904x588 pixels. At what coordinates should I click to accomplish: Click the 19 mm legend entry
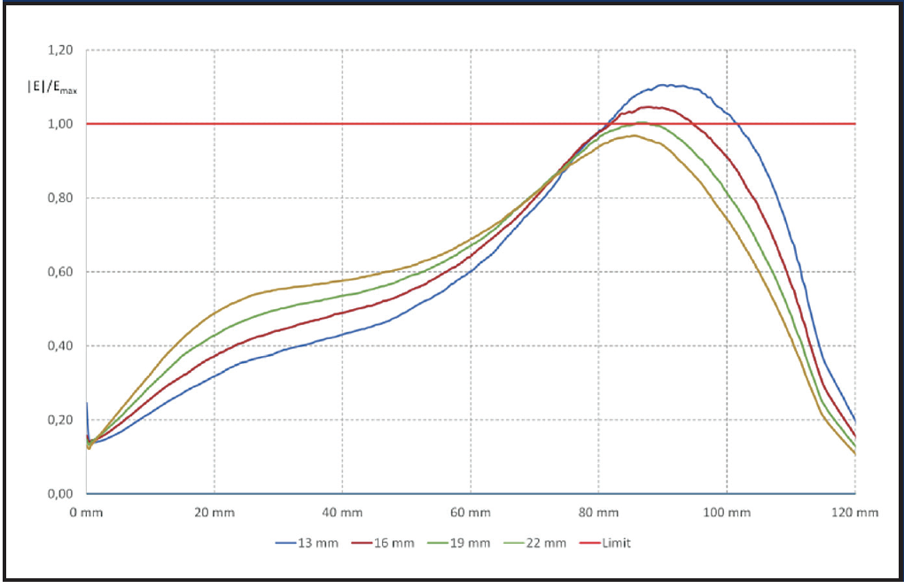pos(459,543)
